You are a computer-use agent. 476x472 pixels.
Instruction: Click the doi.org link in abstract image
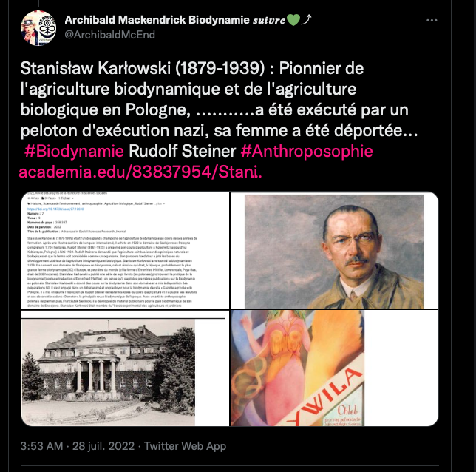pyautogui.click(x=55, y=209)
